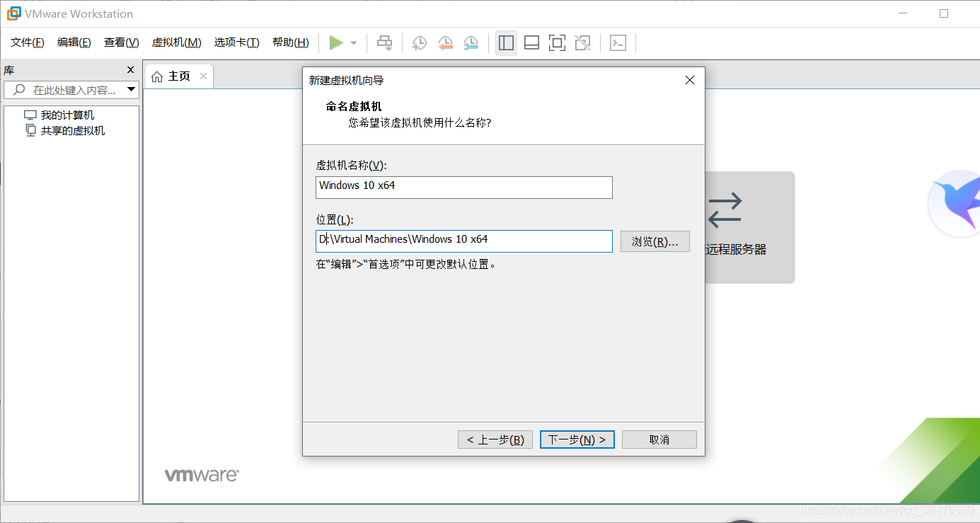Click the connect to remote server arrows icon
This screenshot has height=523, width=980.
[725, 210]
